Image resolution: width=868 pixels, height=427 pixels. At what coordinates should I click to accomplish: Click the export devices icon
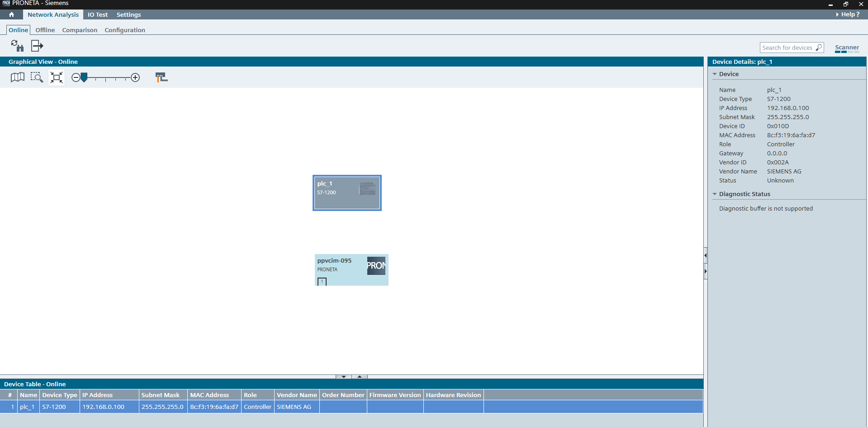pos(37,46)
